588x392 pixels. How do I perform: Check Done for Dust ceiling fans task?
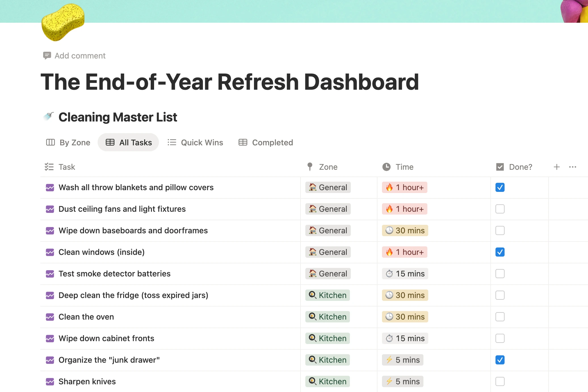[x=500, y=209]
